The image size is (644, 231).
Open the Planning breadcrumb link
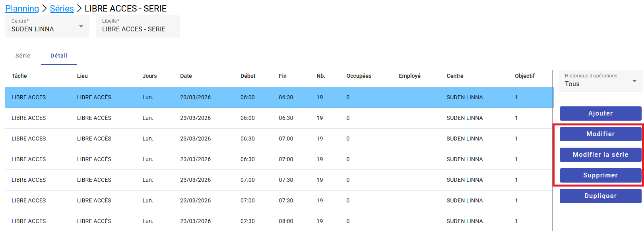pos(22,8)
